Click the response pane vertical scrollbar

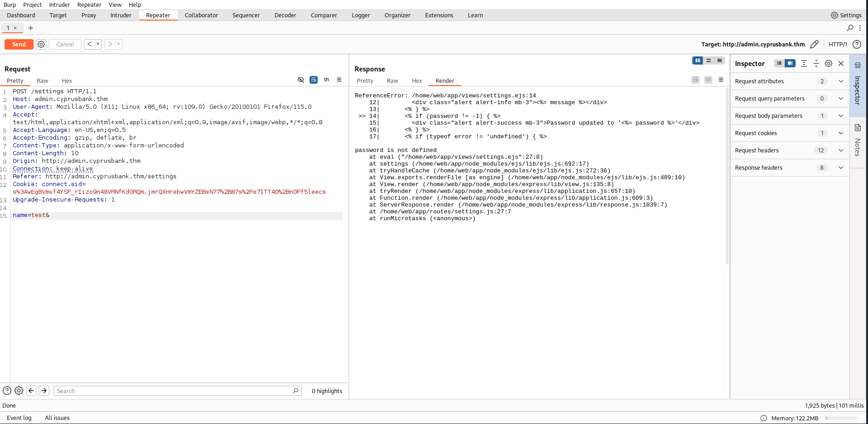tap(727, 176)
